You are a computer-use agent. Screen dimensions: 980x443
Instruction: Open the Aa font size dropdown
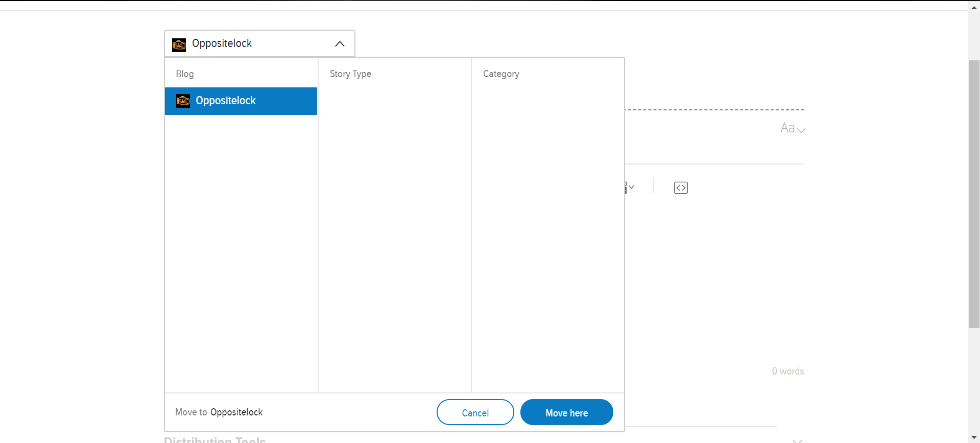pyautogui.click(x=793, y=128)
